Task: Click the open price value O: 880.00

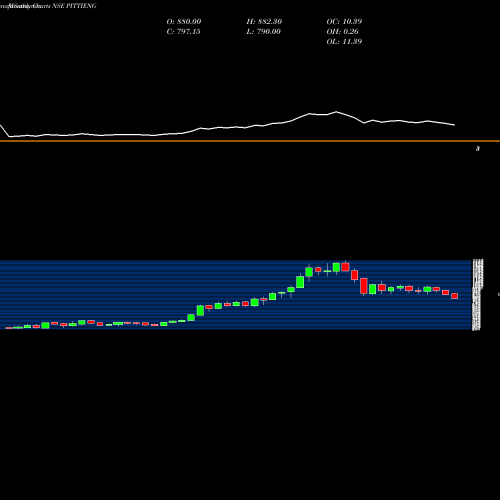Action: point(184,22)
